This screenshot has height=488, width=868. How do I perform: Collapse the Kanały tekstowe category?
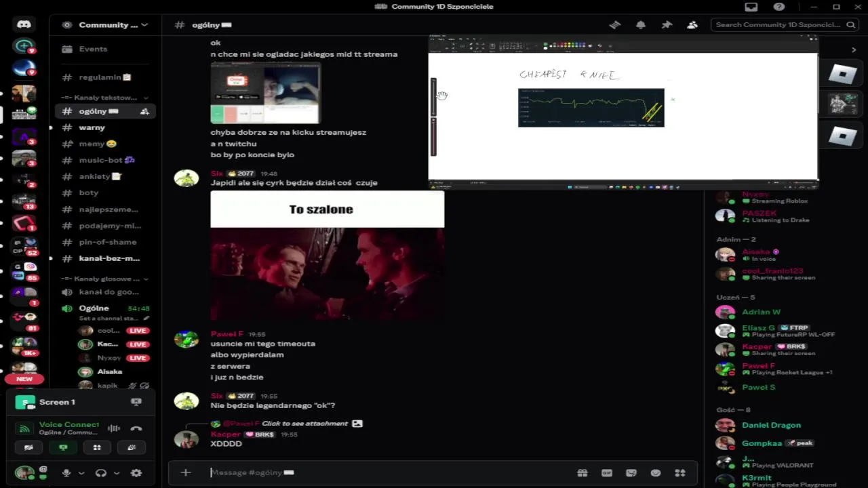pos(104,98)
